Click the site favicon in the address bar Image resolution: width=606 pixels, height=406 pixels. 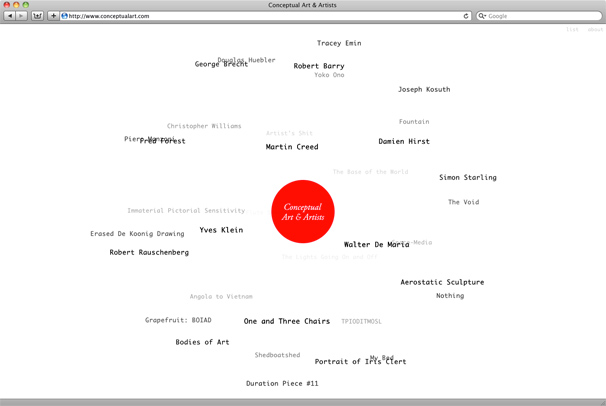[65, 16]
